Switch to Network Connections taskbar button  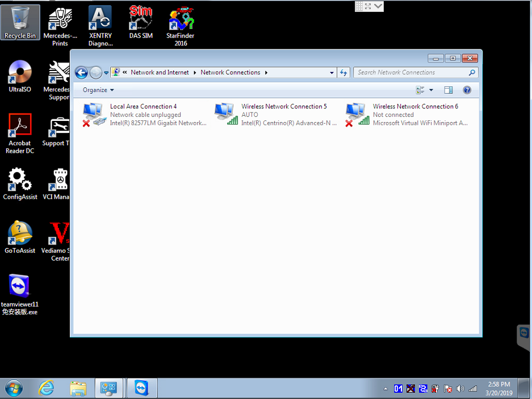pyautogui.click(x=109, y=388)
